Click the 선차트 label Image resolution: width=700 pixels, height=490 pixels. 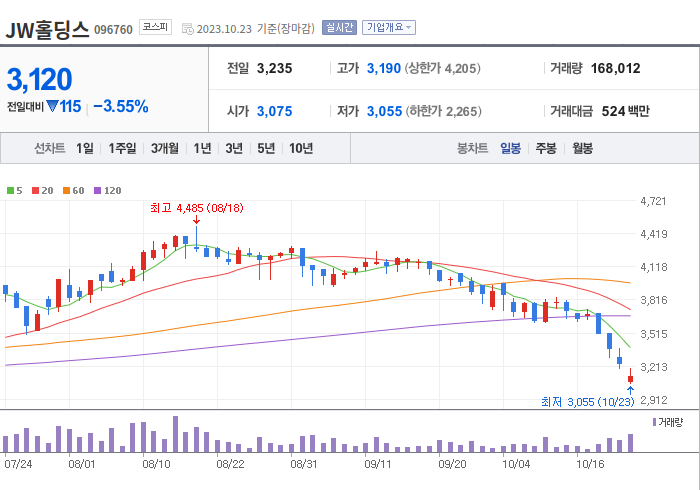click(x=50, y=148)
